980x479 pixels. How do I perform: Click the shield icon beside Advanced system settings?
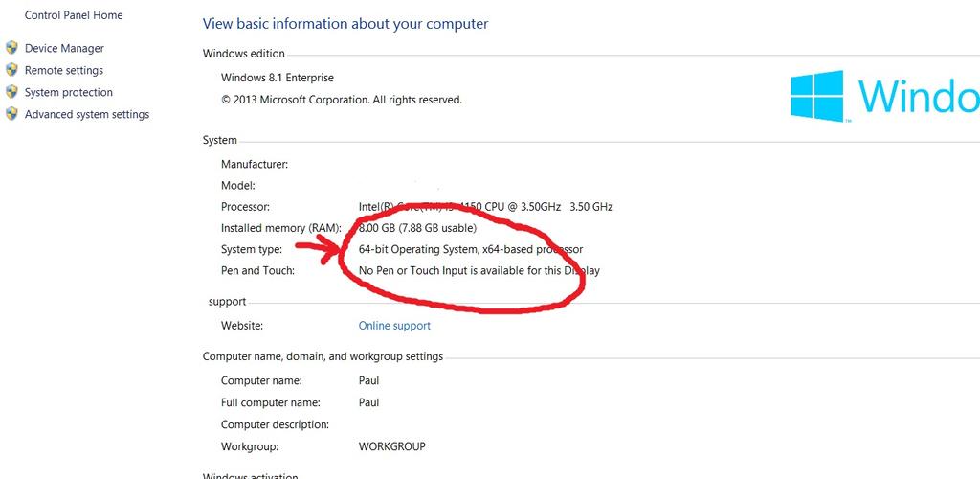[11, 114]
